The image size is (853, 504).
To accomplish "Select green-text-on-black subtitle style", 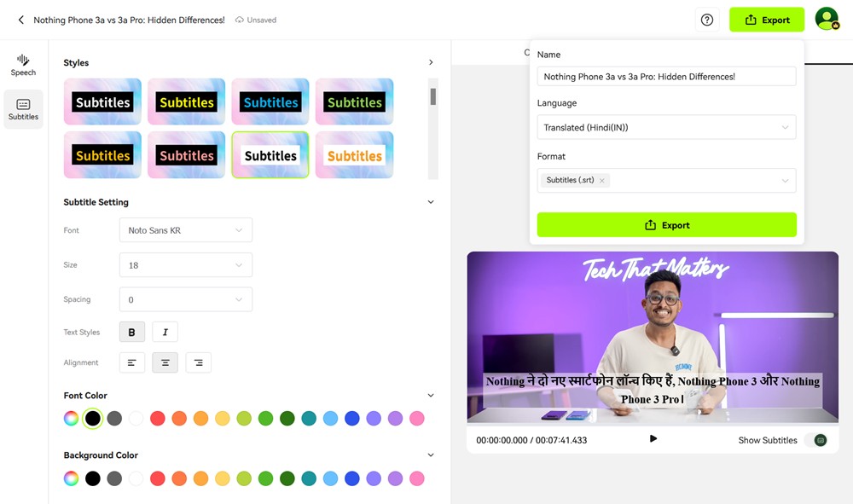I will [354, 101].
